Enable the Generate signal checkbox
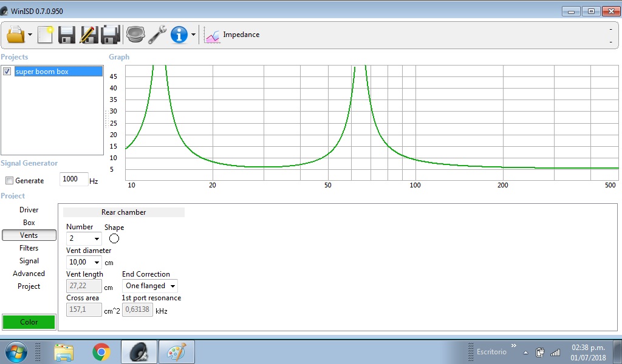Image resolution: width=622 pixels, height=364 pixels. click(9, 181)
